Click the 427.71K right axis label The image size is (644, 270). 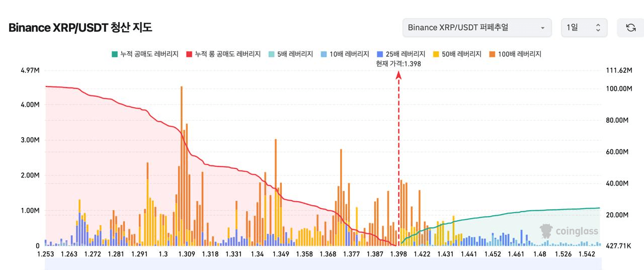pyautogui.click(x=619, y=246)
